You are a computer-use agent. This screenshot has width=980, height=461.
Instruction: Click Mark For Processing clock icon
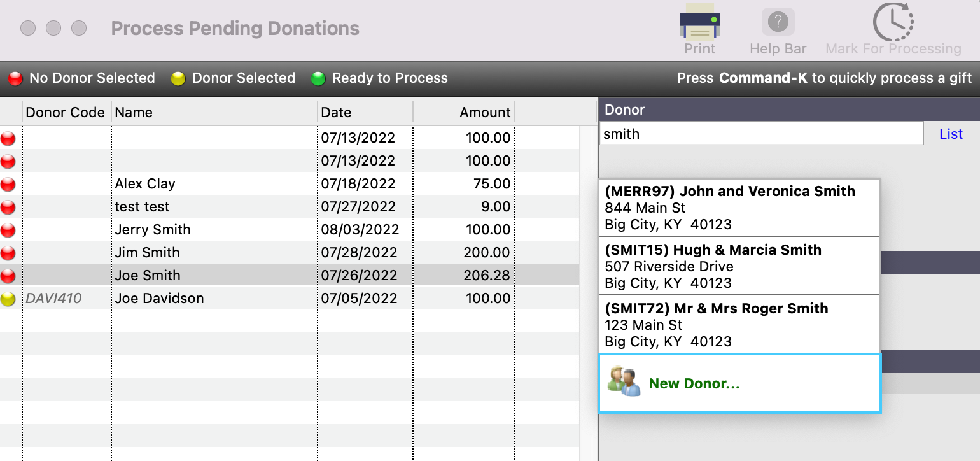pyautogui.click(x=893, y=22)
